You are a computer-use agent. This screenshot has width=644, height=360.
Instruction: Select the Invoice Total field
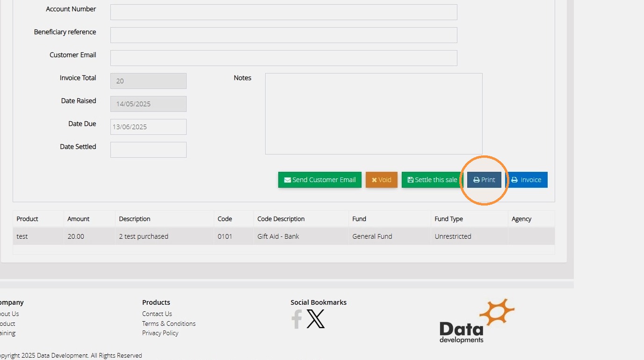tap(148, 81)
